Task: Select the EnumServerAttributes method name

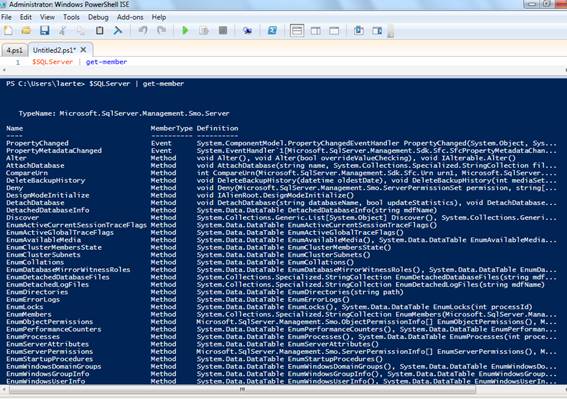Action: [47, 344]
